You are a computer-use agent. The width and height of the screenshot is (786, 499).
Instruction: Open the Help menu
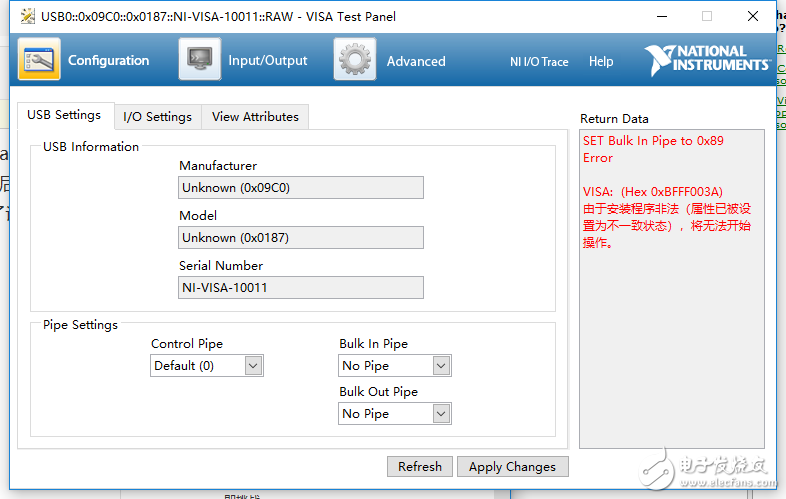tap(601, 62)
